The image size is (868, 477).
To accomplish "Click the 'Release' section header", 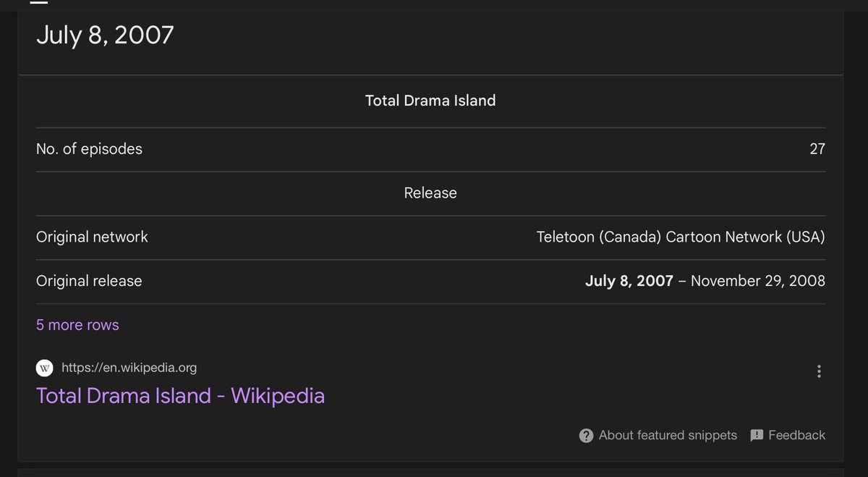I will pos(430,193).
